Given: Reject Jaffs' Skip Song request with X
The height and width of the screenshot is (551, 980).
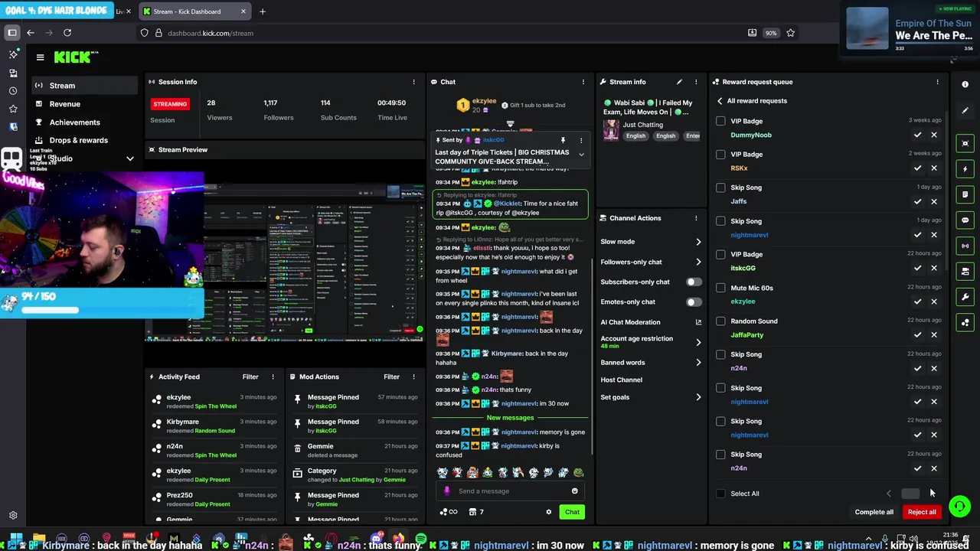Looking at the screenshot, I should pos(934,201).
